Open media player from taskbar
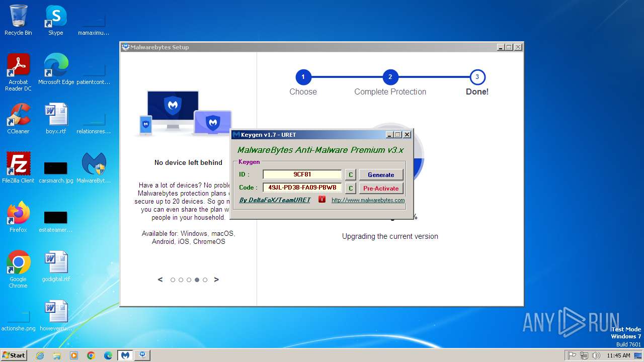 74,355
